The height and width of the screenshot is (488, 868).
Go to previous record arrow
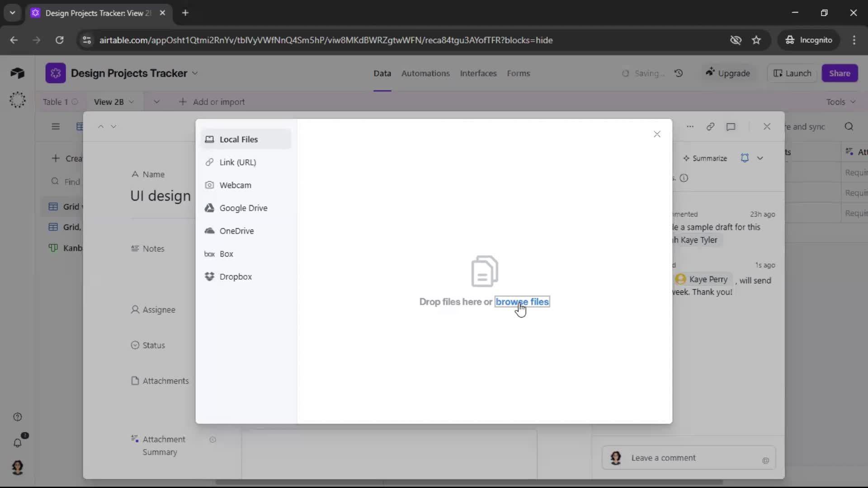coord(101,127)
